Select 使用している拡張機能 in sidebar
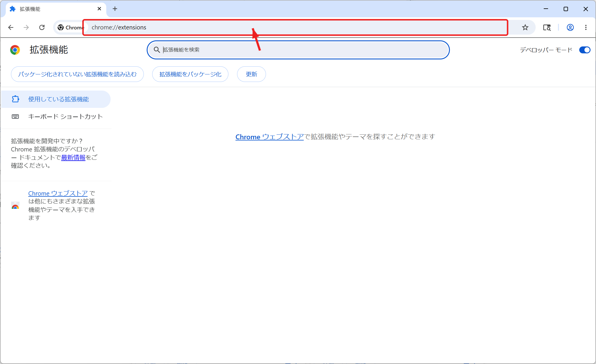Screen dimensions: 596x364 [x=56, y=99]
